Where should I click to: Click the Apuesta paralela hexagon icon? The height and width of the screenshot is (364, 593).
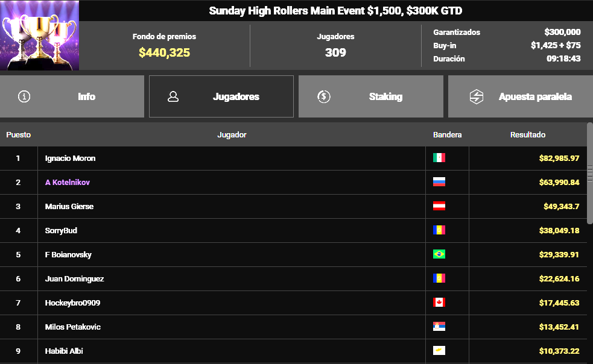[x=477, y=96]
